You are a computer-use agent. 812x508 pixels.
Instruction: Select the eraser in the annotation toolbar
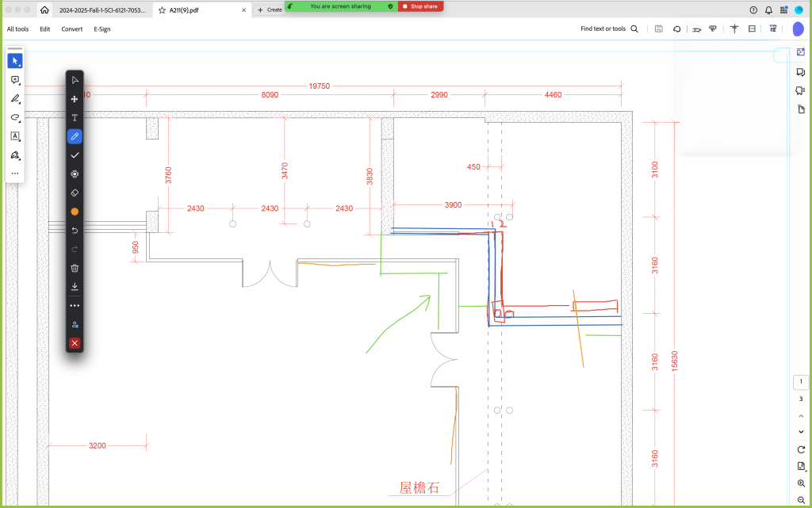click(75, 193)
